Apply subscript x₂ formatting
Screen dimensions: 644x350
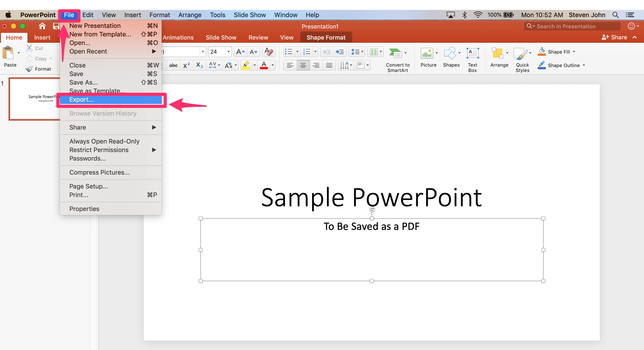200,65
